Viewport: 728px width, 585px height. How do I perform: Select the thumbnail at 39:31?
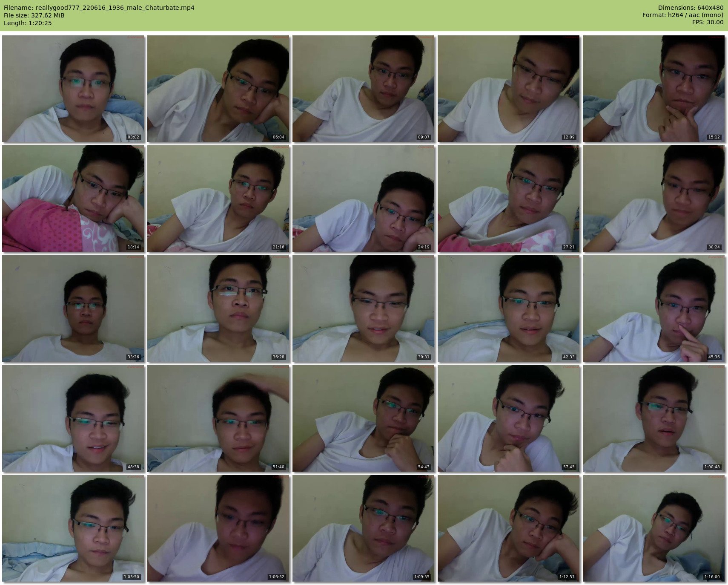(363, 308)
